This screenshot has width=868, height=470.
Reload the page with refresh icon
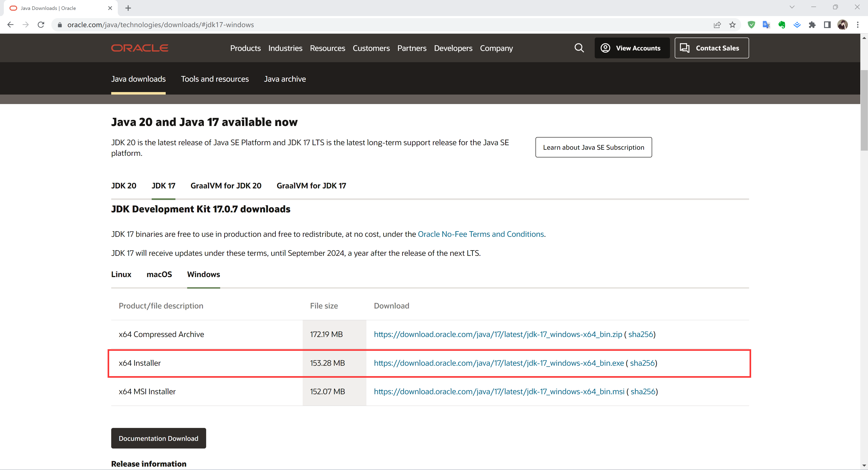pos(41,25)
